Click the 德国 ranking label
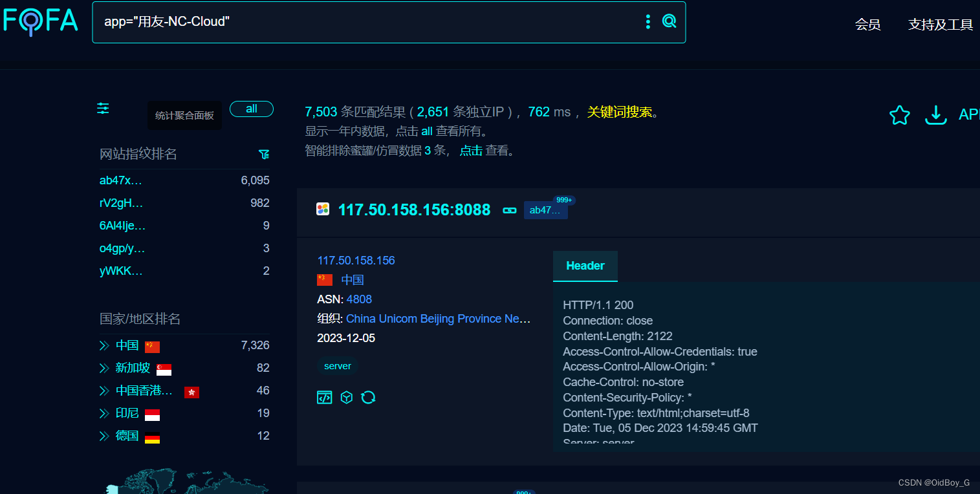 [127, 436]
